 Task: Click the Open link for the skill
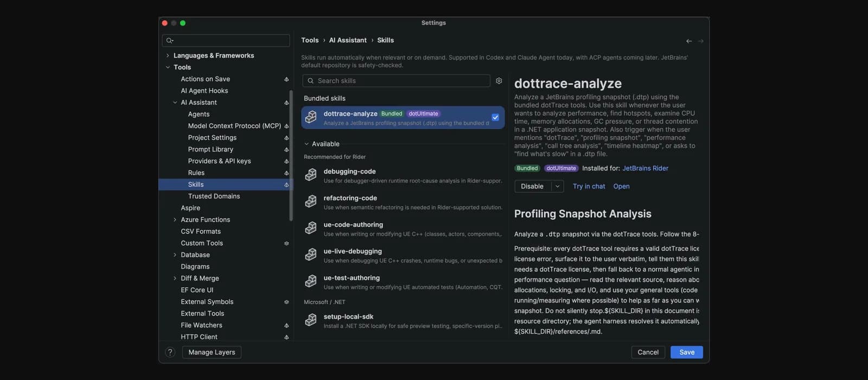point(621,186)
